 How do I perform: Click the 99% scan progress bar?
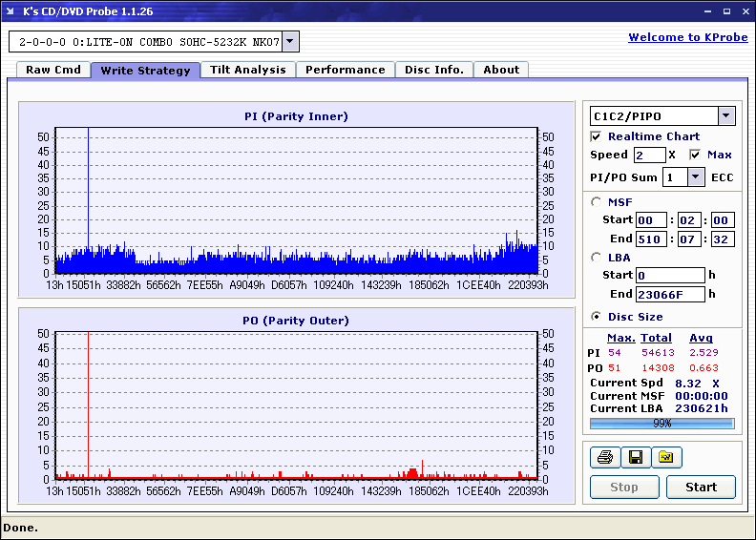tap(661, 423)
